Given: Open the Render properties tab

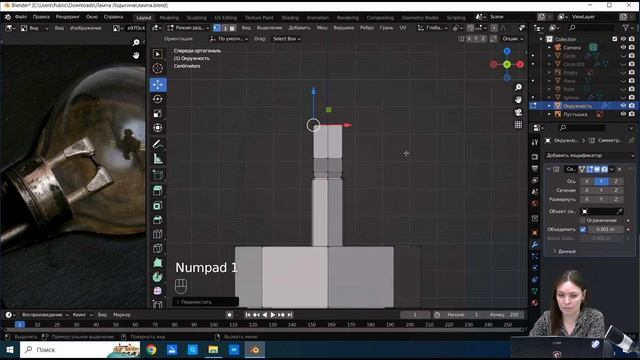Looking at the screenshot, I should [535, 157].
